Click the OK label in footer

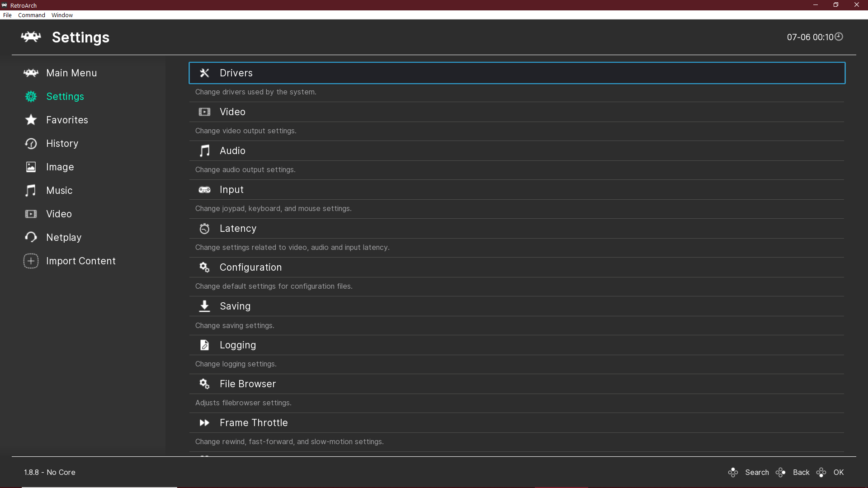point(839,472)
